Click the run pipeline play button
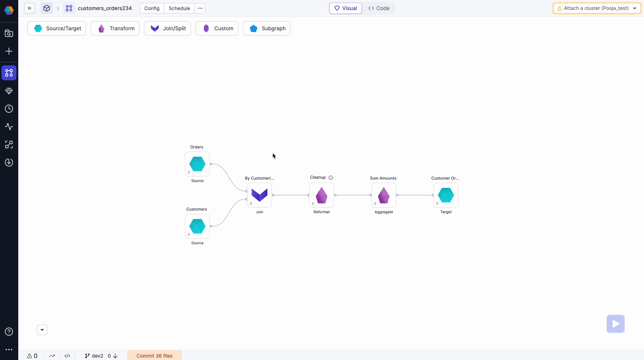 pos(616,324)
